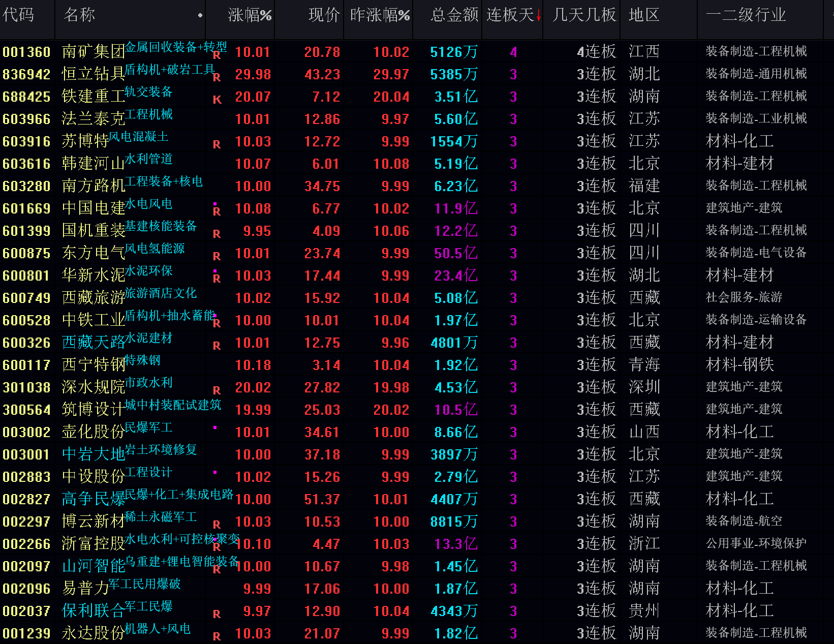
Task: Click the 民爆军工 tag of 壶化股份
Action: 149,427
